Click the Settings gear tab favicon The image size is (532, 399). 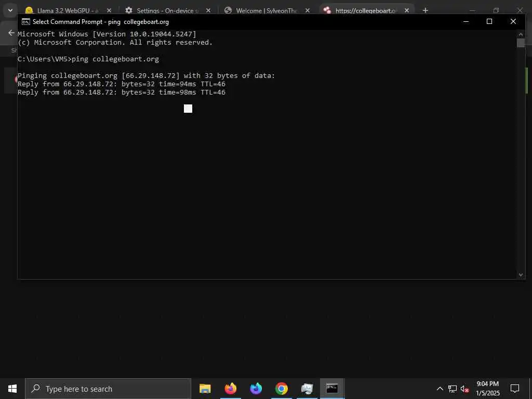[x=129, y=10]
